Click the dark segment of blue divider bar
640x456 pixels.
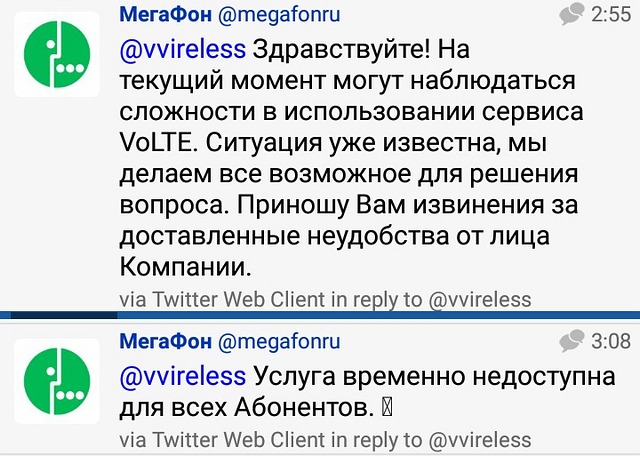[64, 315]
